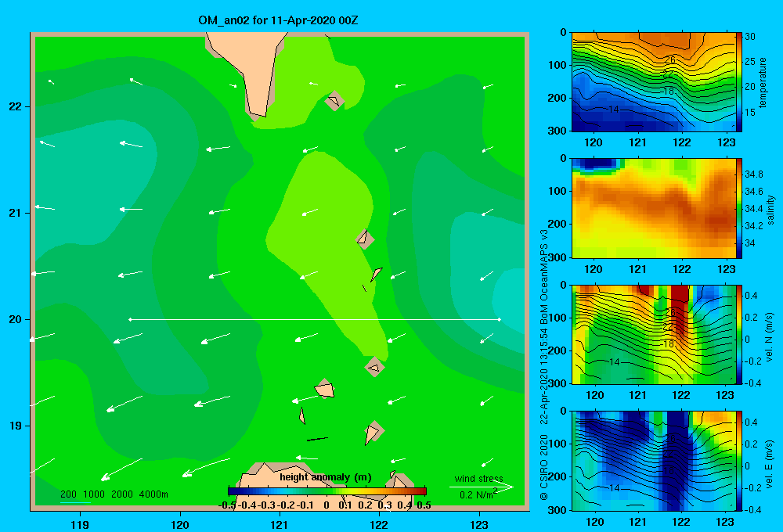
Task: Click the '0.2 N/m' wind stress value
Action: pyautogui.click(x=477, y=494)
